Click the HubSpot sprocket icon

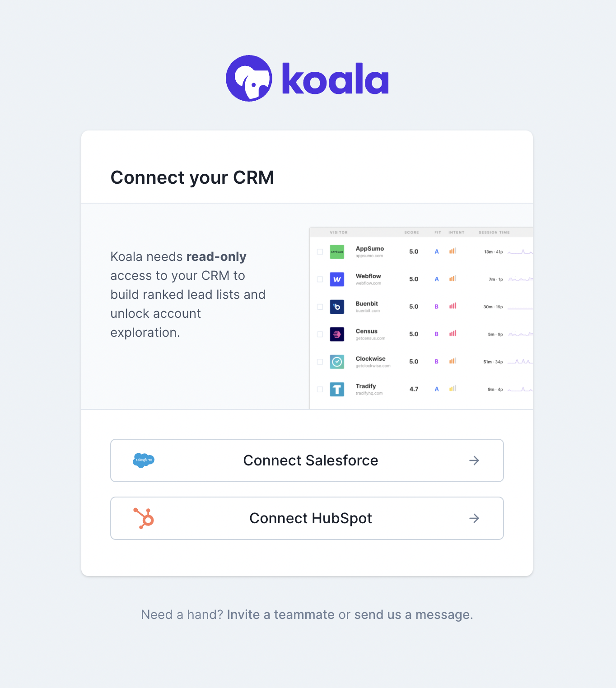(144, 518)
